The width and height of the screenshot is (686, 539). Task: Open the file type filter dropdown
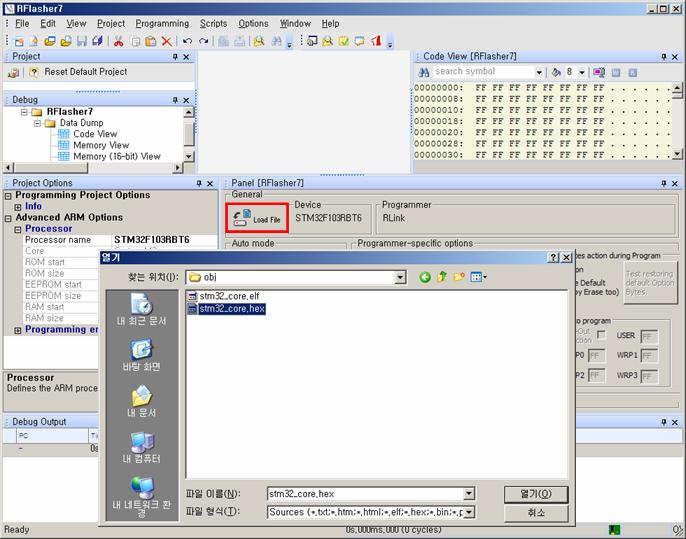(x=469, y=512)
